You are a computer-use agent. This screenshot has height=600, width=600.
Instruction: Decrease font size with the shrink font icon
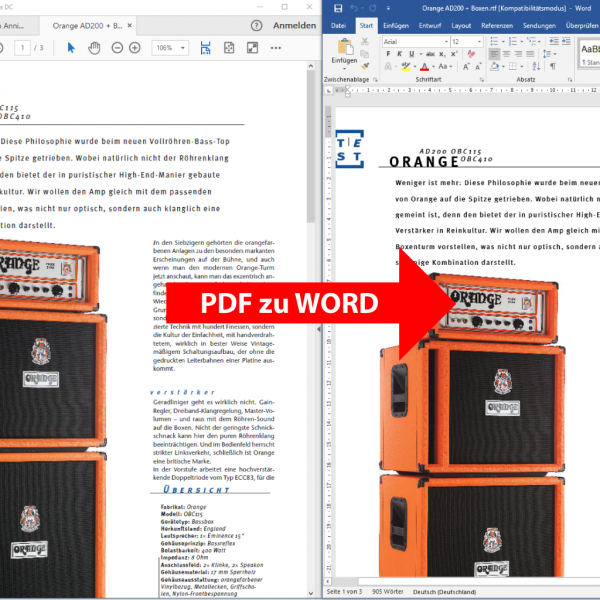[x=478, y=67]
